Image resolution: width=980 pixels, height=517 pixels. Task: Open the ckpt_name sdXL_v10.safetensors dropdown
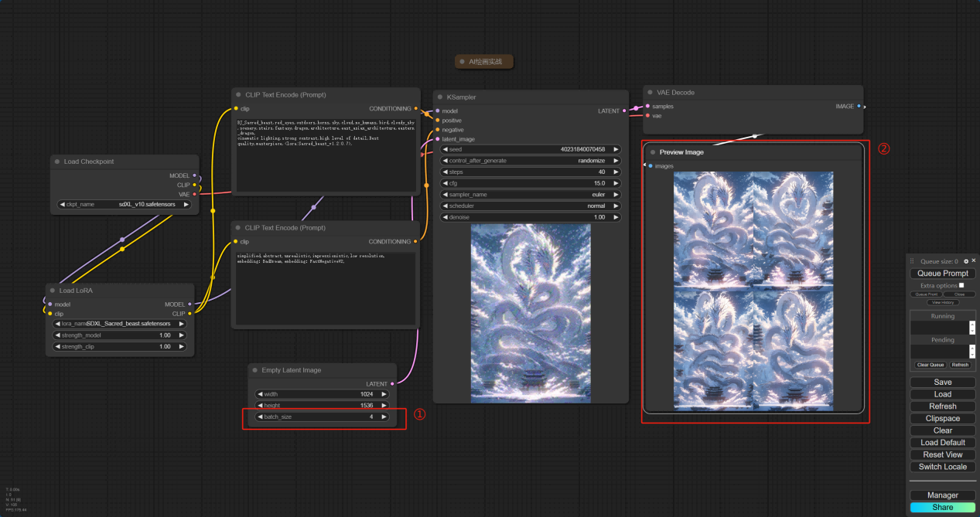[125, 204]
